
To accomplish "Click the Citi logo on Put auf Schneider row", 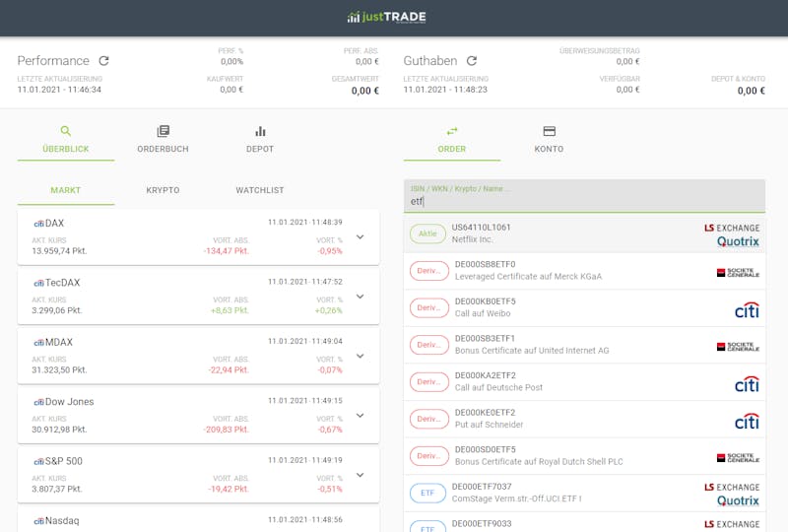I will click(747, 421).
